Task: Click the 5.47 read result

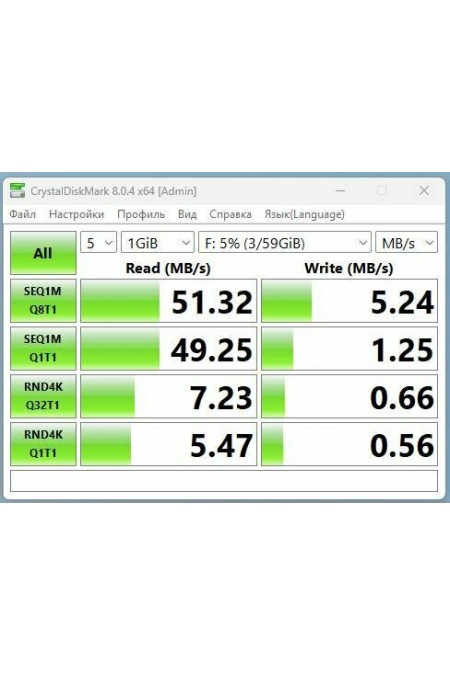Action: [x=168, y=444]
